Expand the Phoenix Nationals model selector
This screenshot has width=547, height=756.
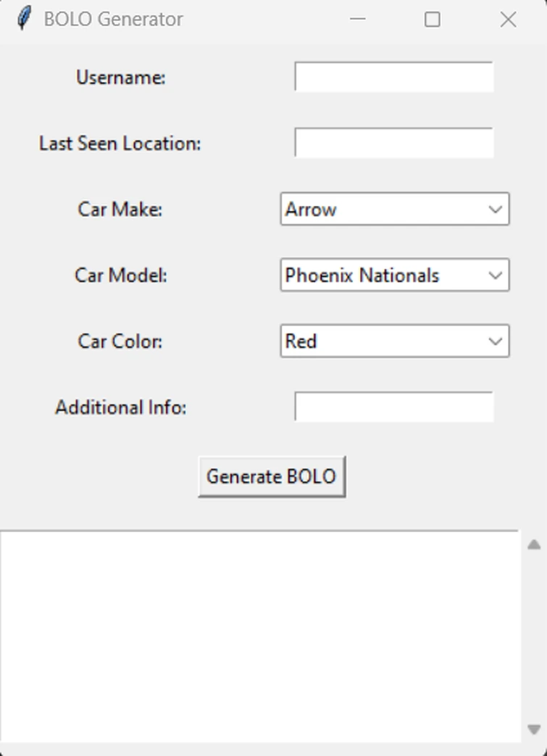[x=495, y=275]
